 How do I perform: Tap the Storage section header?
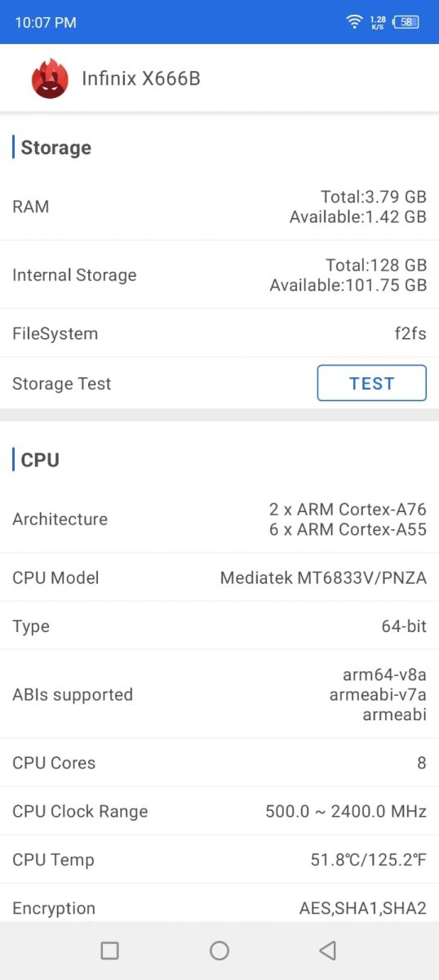pos(55,148)
